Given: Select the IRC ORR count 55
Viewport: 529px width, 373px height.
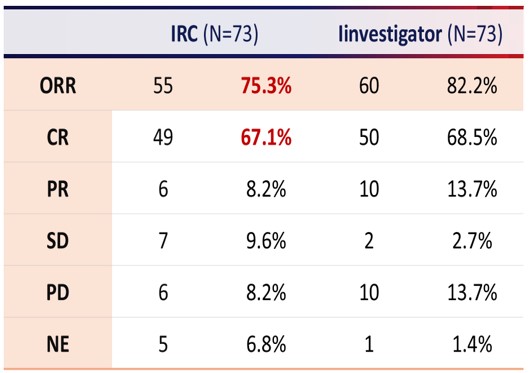Looking at the screenshot, I should tap(163, 86).
